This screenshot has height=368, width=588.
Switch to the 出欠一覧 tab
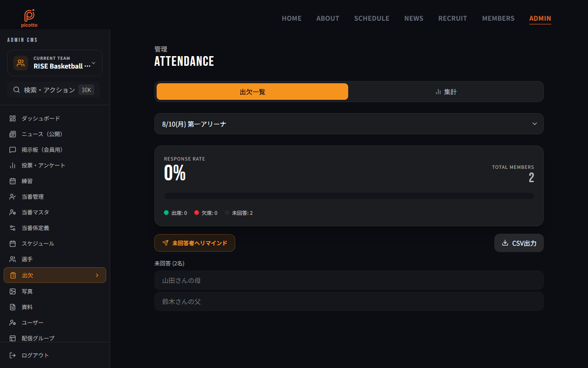[x=252, y=92]
